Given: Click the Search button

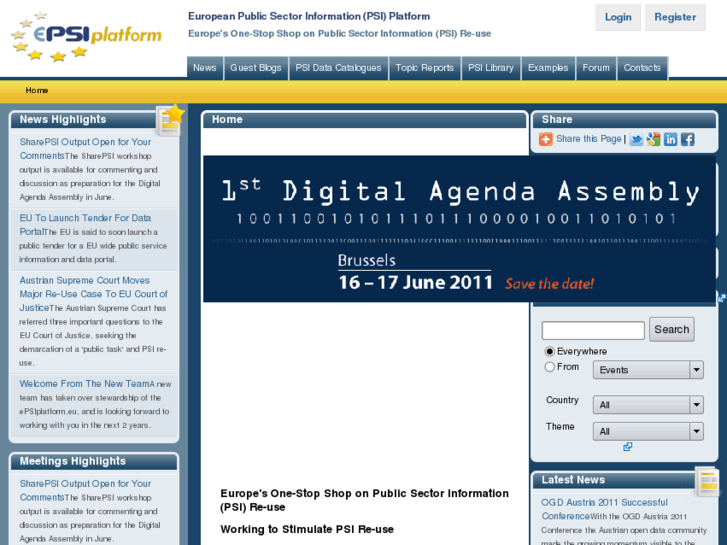Looking at the screenshot, I should point(672,329).
